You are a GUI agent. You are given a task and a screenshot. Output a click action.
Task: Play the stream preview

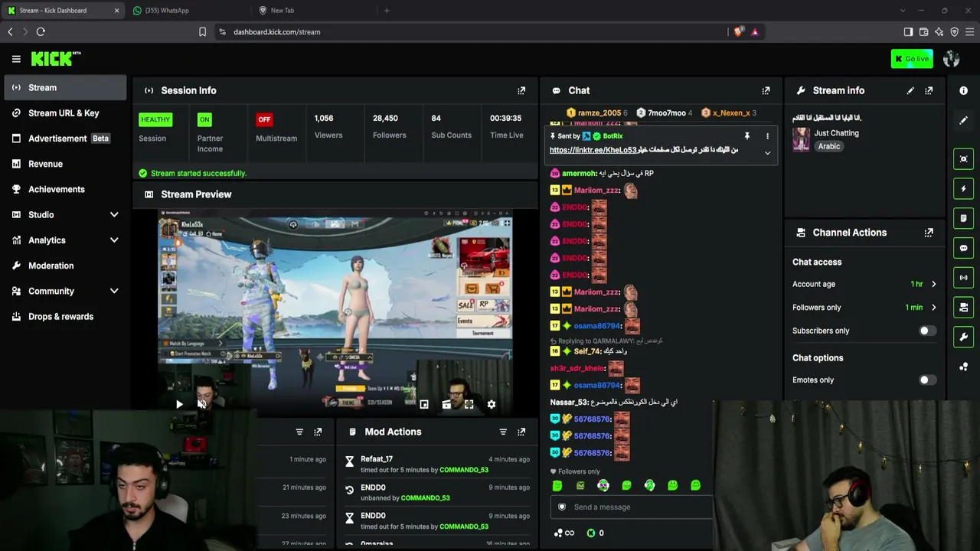point(179,404)
